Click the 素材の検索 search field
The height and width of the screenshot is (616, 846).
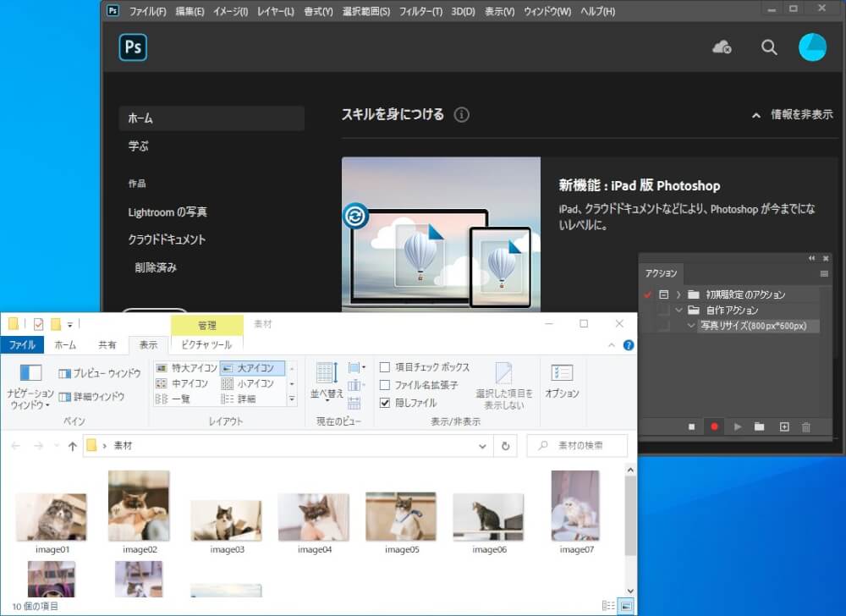[x=577, y=446]
